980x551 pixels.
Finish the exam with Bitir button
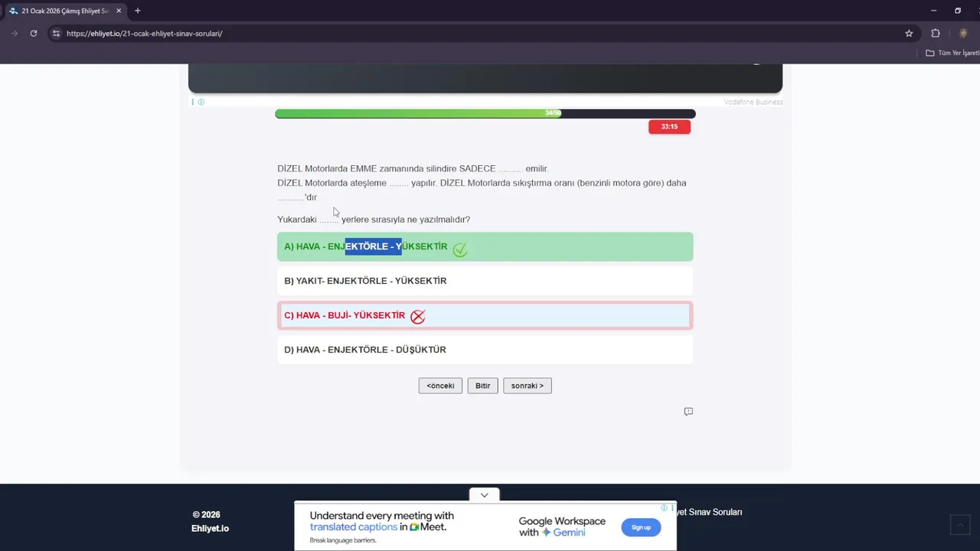coord(482,386)
